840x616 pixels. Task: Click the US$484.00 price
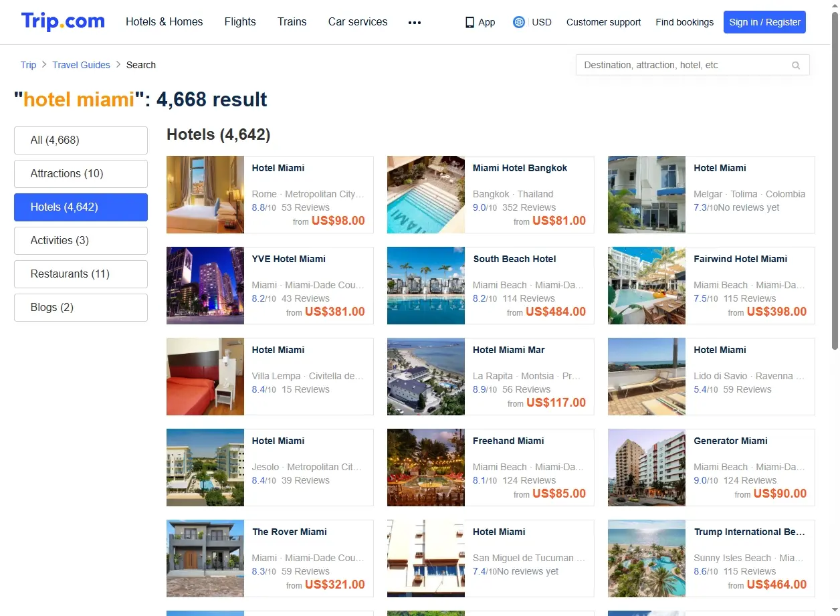point(556,312)
